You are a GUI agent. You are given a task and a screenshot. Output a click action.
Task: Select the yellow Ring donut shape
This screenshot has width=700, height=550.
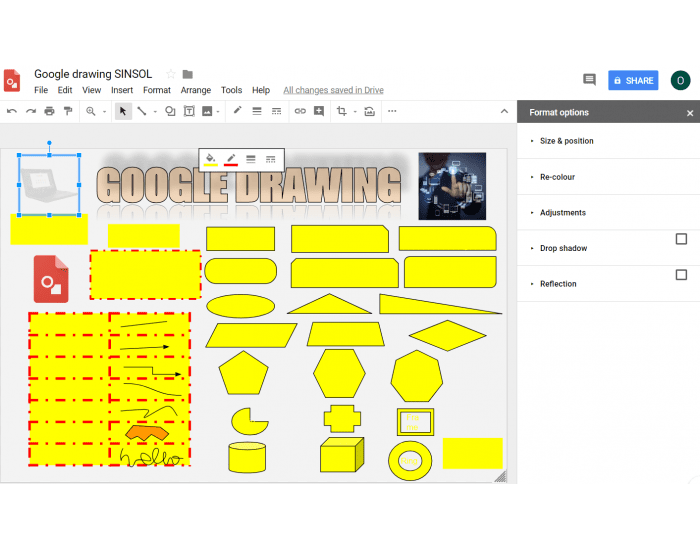[410, 461]
